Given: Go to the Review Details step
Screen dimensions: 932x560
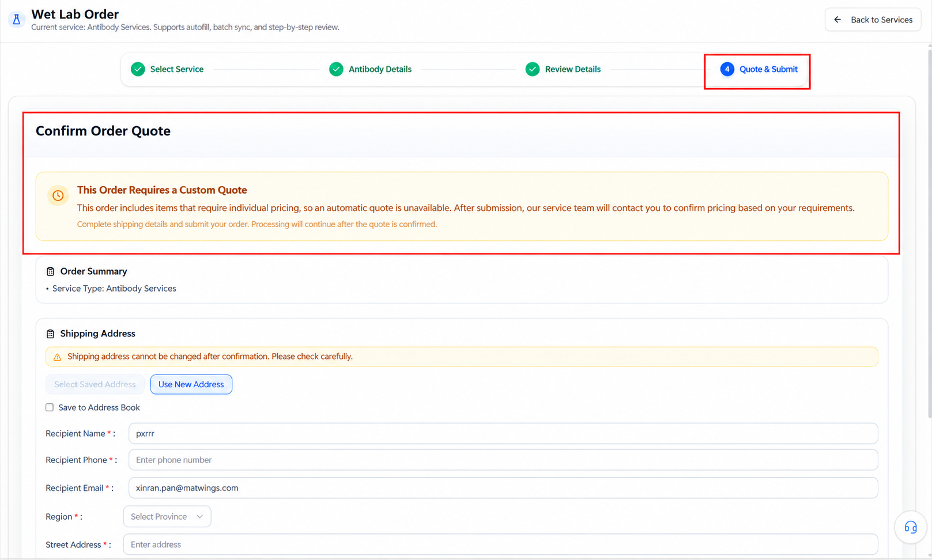Looking at the screenshot, I should [563, 69].
